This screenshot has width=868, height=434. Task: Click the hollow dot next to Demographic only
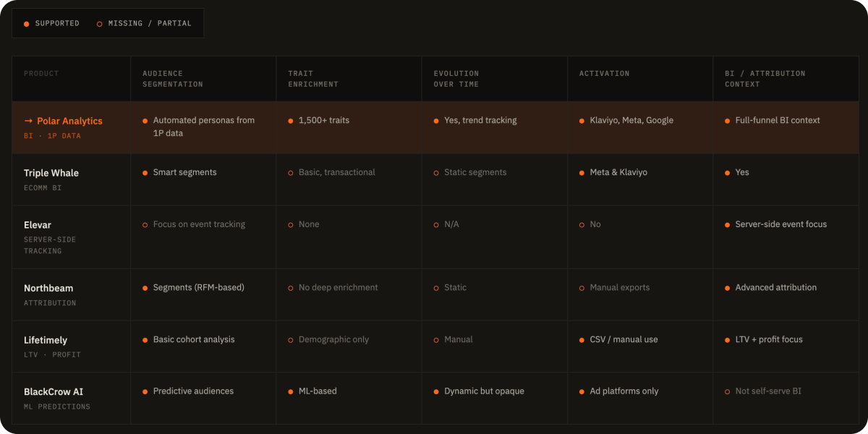click(x=291, y=340)
